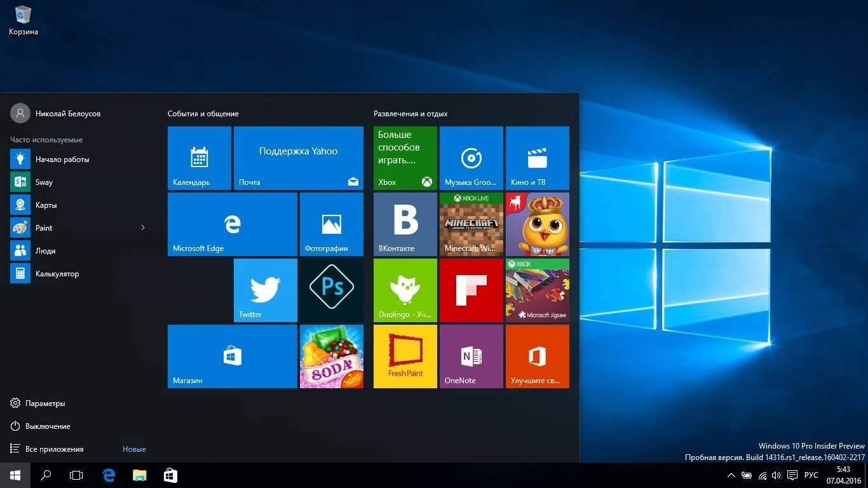Open the OneNote tile
This screenshot has width=868, height=488.
pos(471,356)
